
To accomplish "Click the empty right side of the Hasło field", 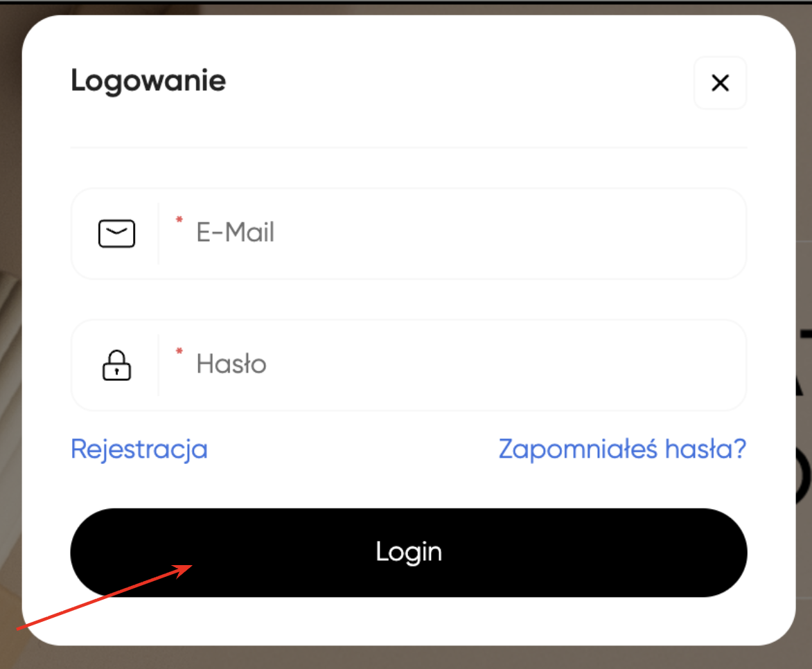I will click(570, 365).
